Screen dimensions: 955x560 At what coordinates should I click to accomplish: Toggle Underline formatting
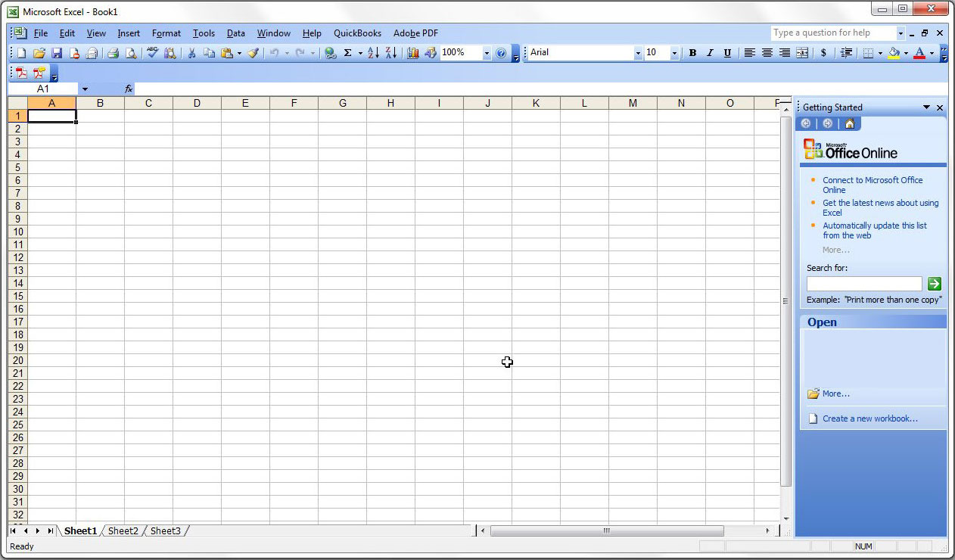(727, 53)
